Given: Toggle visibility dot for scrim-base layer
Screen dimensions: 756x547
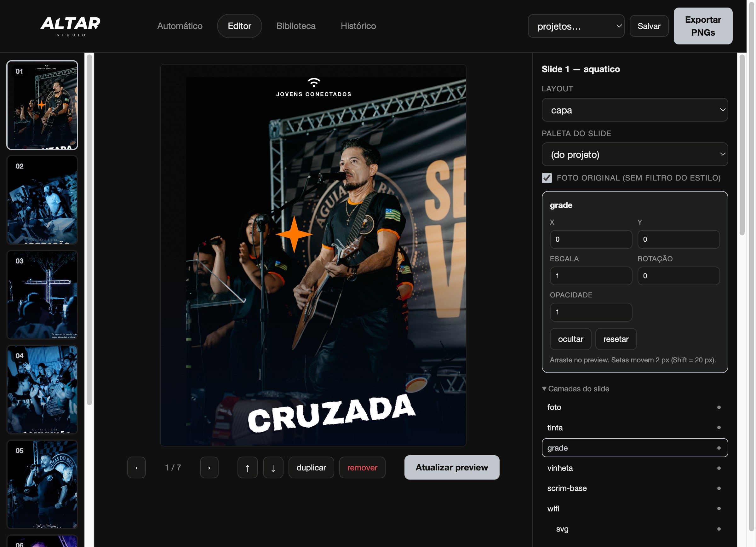Looking at the screenshot, I should [719, 488].
